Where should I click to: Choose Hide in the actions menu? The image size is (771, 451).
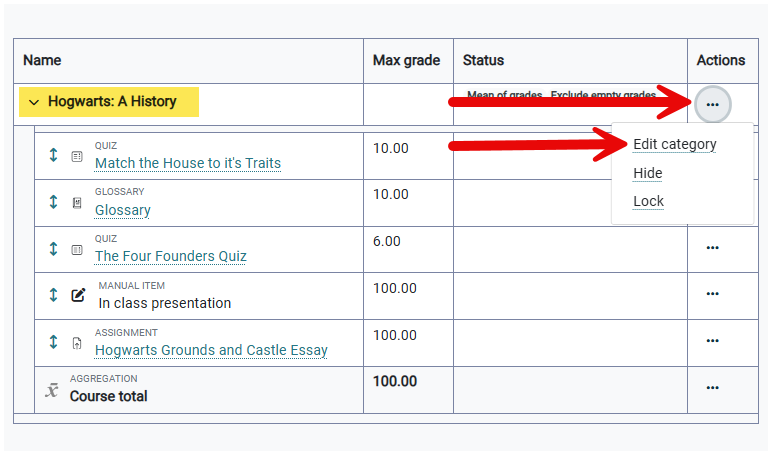click(648, 173)
